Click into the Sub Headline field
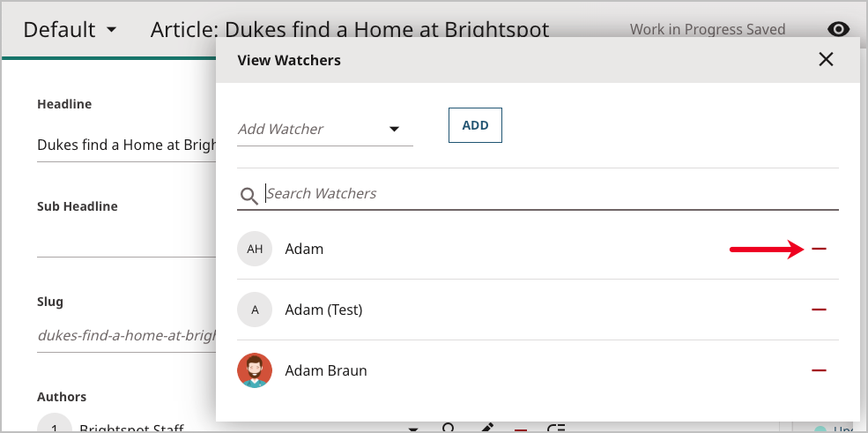The image size is (868, 433). coord(125,241)
